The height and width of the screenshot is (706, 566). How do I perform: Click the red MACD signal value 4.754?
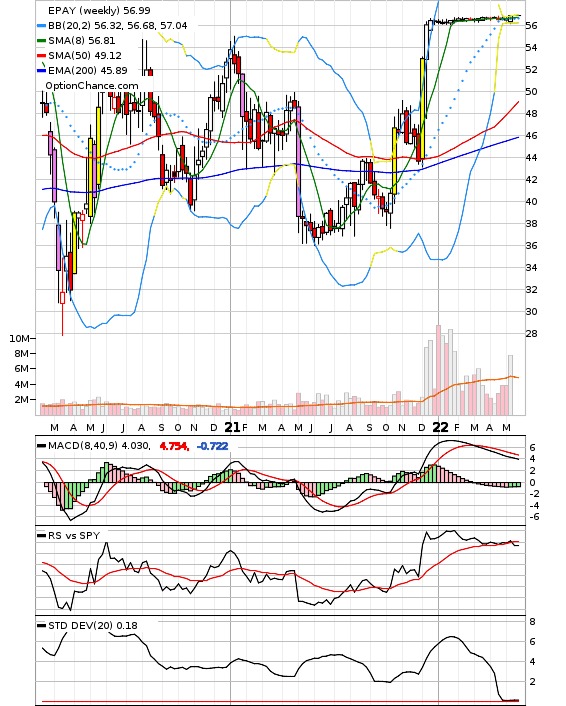pos(174,446)
